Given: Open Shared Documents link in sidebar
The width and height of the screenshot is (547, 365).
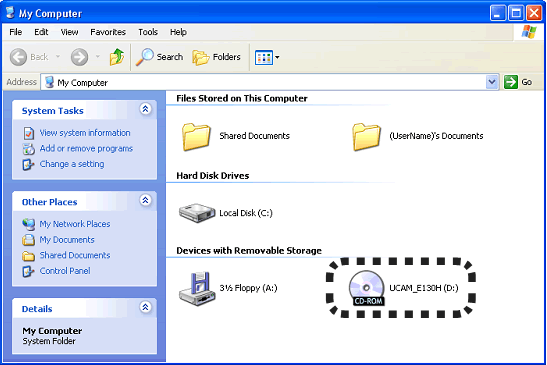Looking at the screenshot, I should (75, 255).
